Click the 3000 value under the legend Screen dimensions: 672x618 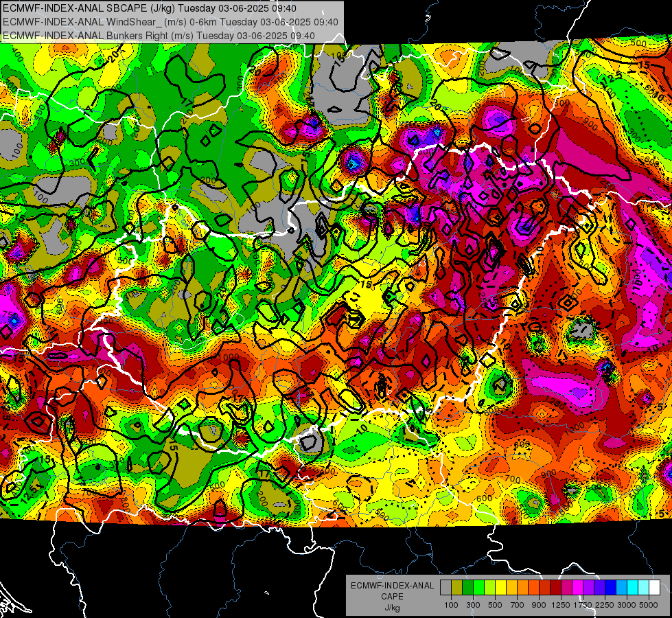coord(627,605)
